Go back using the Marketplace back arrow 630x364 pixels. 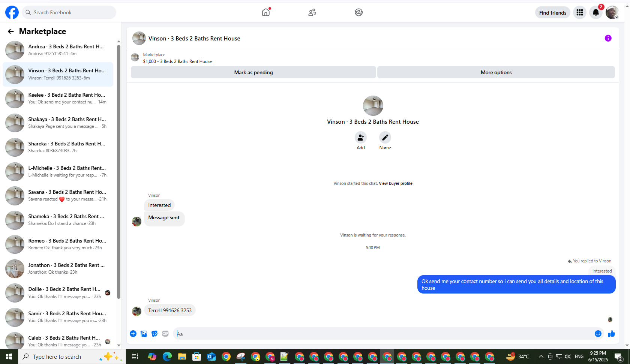[x=10, y=31]
